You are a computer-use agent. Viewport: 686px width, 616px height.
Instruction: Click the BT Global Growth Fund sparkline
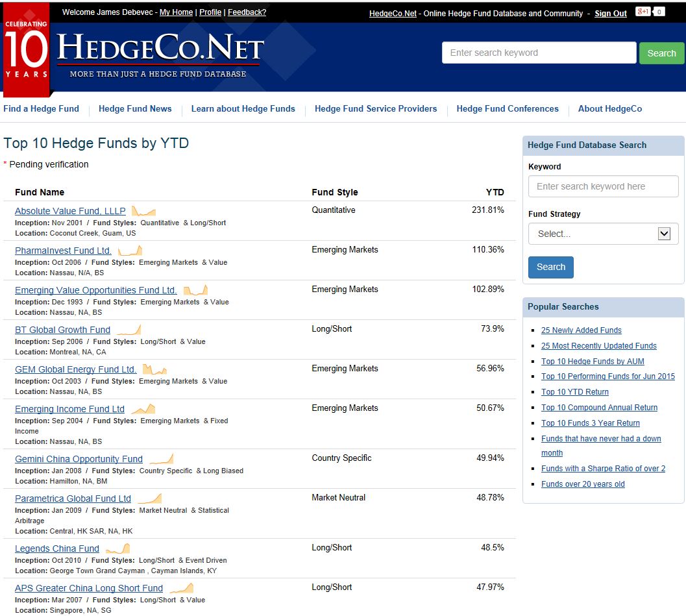click(x=129, y=330)
